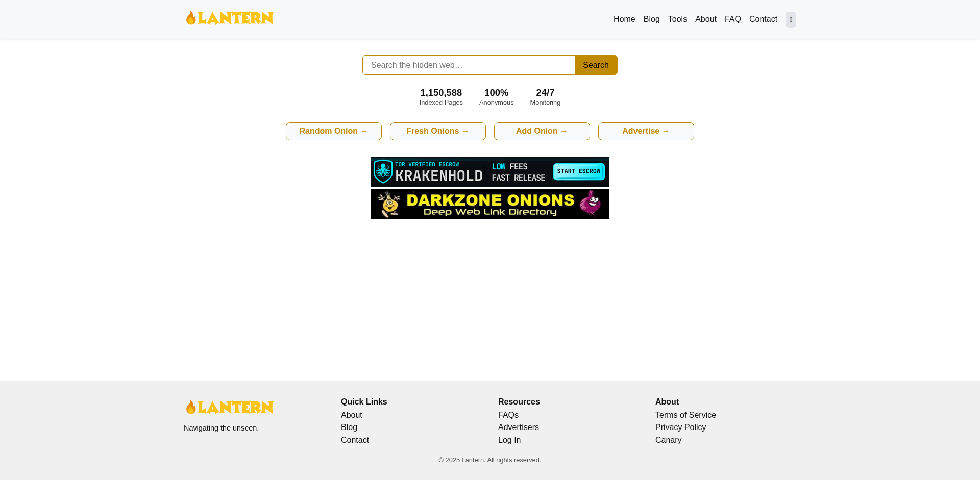Click the Advertise arrow button

[646, 131]
